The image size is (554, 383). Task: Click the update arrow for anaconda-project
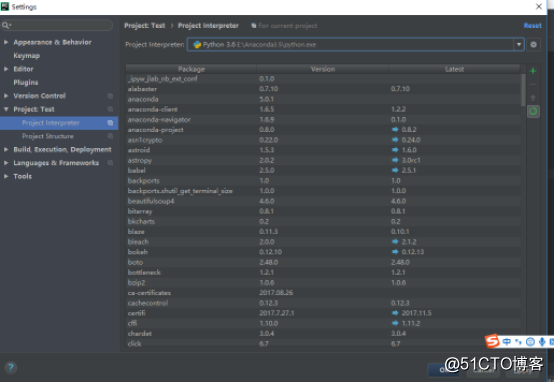[395, 130]
